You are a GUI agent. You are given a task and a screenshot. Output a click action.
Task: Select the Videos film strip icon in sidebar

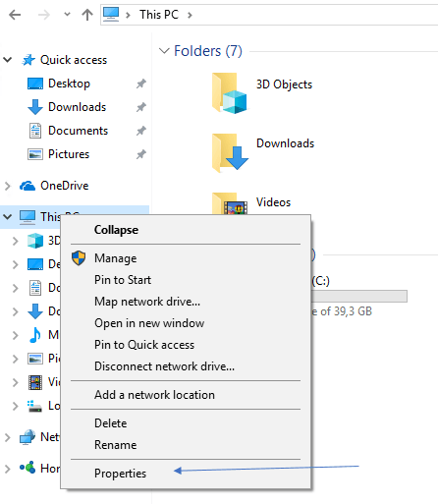35,382
